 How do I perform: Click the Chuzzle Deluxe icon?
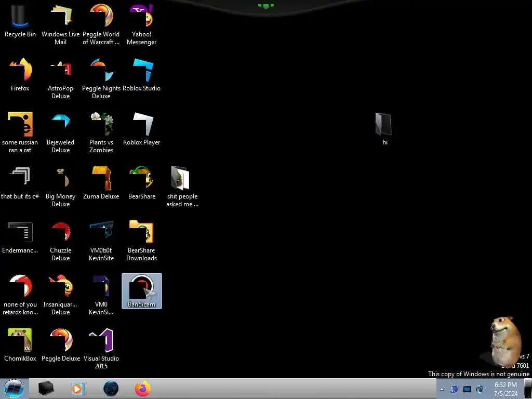tap(60, 240)
